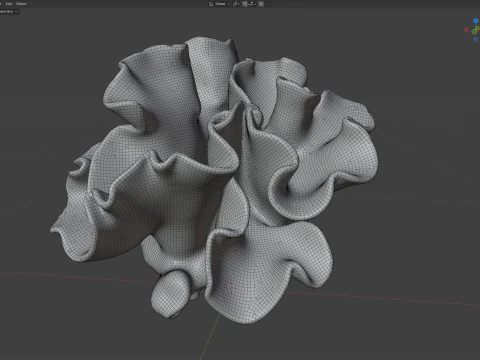Click the red negative X axis gizmo dot
This screenshot has width=480, height=360.
[466, 30]
